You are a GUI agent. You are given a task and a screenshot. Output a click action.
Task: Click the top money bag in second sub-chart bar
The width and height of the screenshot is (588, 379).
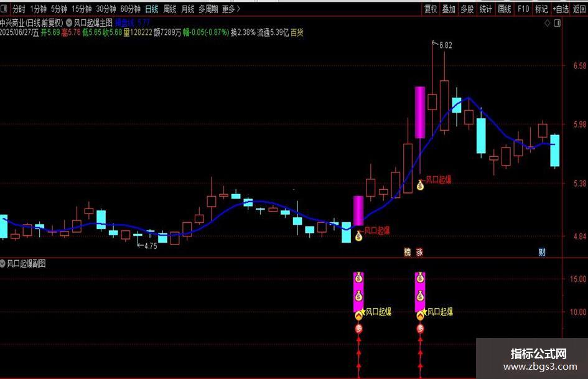(x=420, y=278)
